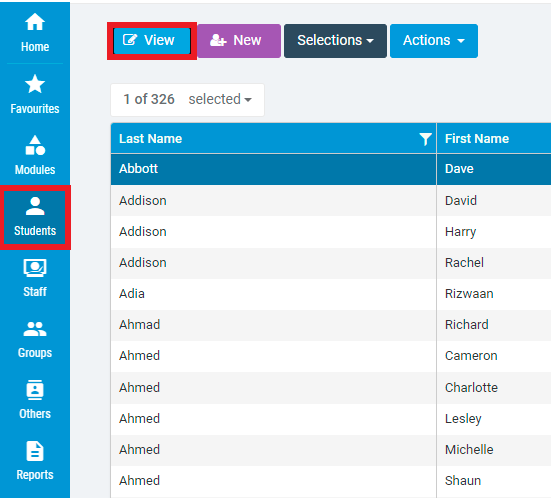Click the New student button
Viewport: 551px width, 498px height.
pos(239,41)
